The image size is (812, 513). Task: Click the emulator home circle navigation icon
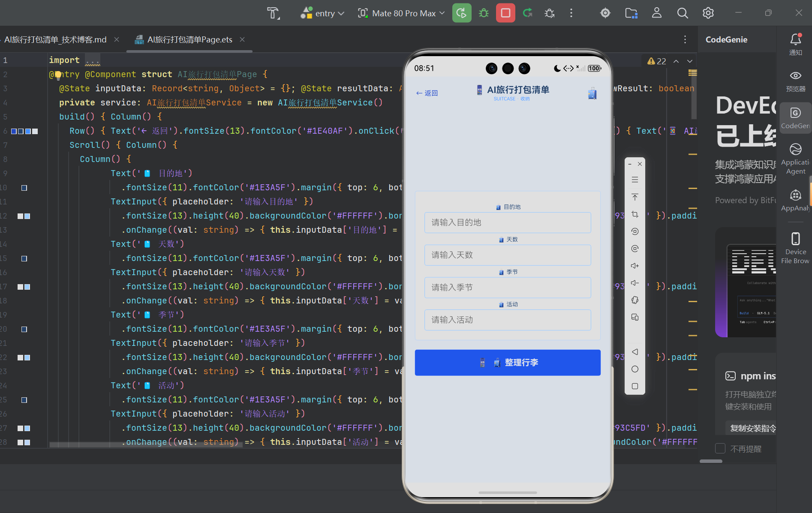coord(635,369)
